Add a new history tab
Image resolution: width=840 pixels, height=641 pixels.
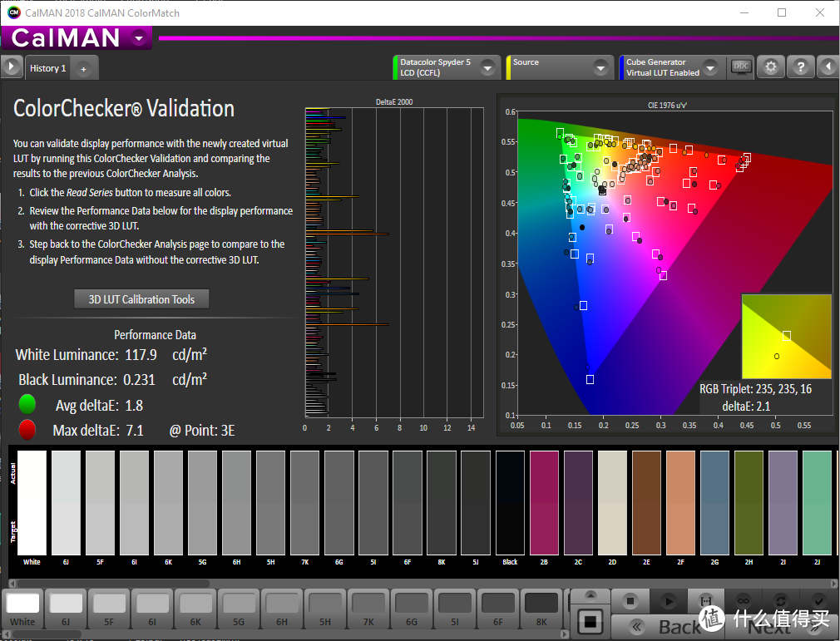(x=83, y=69)
